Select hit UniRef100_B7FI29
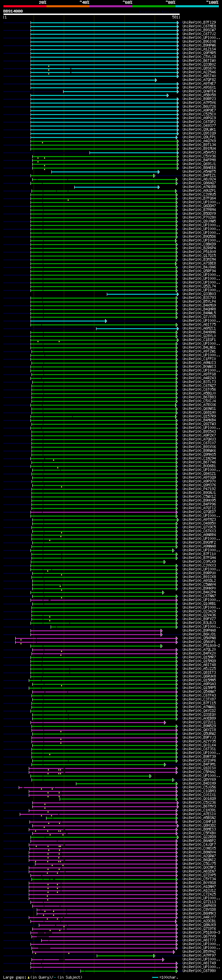 (199, 23)
